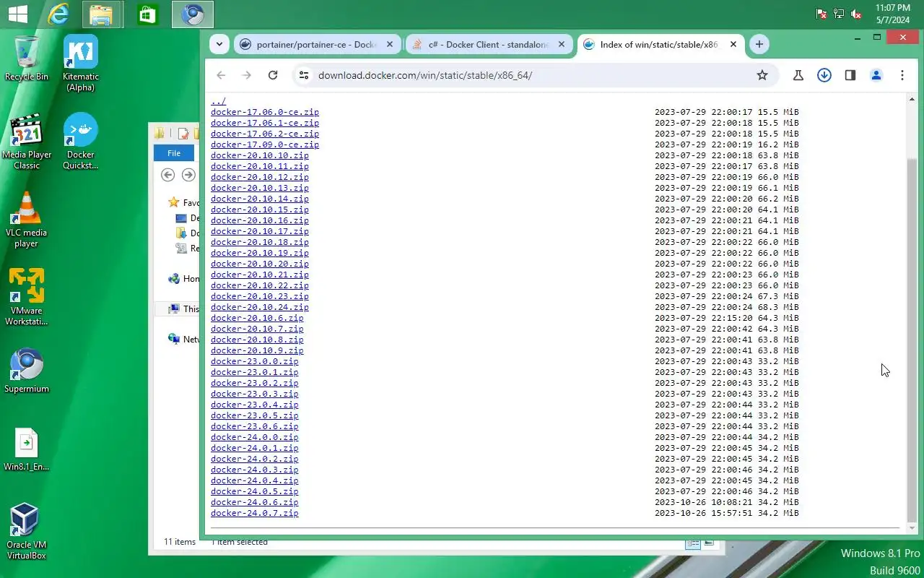Open a new browser tab
The width and height of the screenshot is (924, 578).
(x=759, y=44)
